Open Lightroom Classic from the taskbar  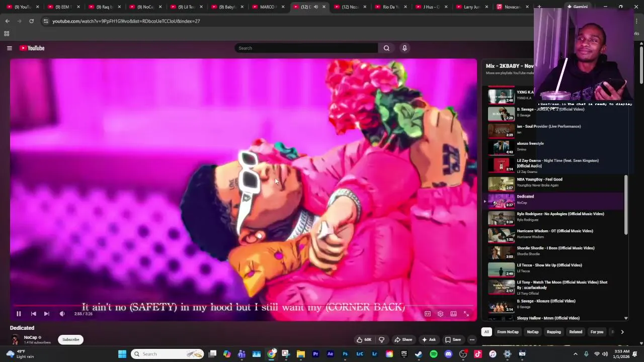click(x=360, y=354)
